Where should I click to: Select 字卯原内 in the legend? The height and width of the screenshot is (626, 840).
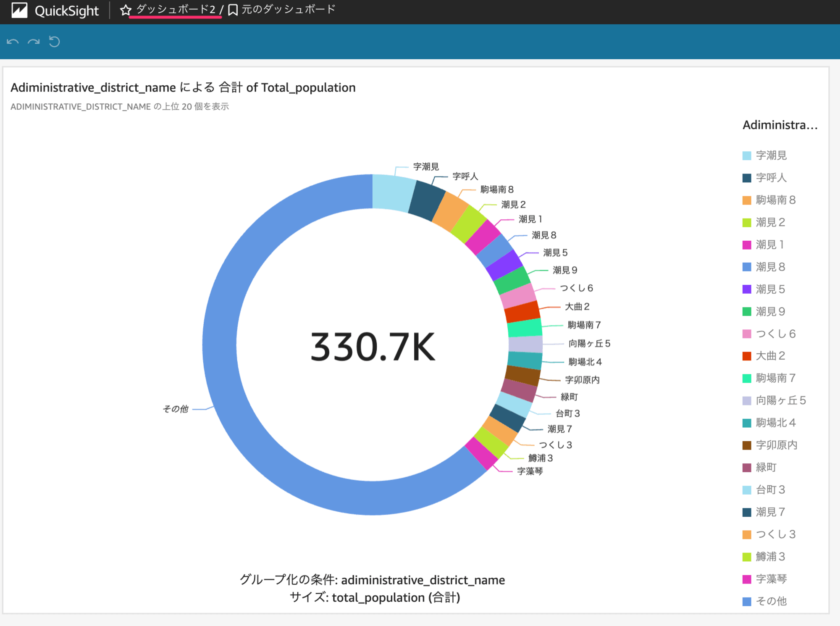[770, 445]
